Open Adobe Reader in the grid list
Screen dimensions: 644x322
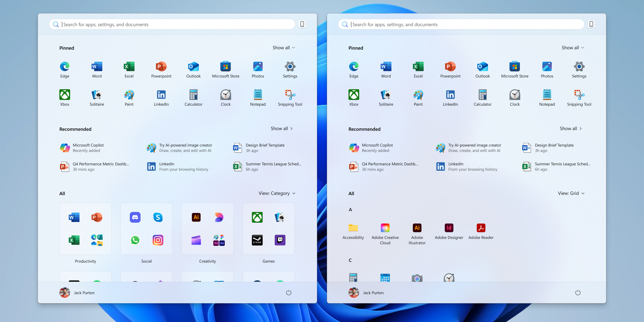(x=481, y=231)
